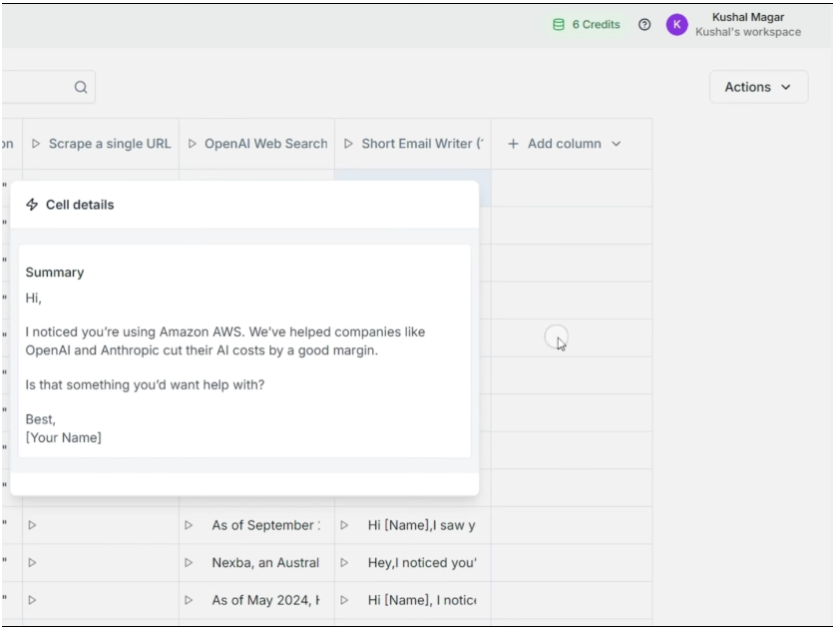
Task: Open the help question mark icon
Action: (641, 22)
